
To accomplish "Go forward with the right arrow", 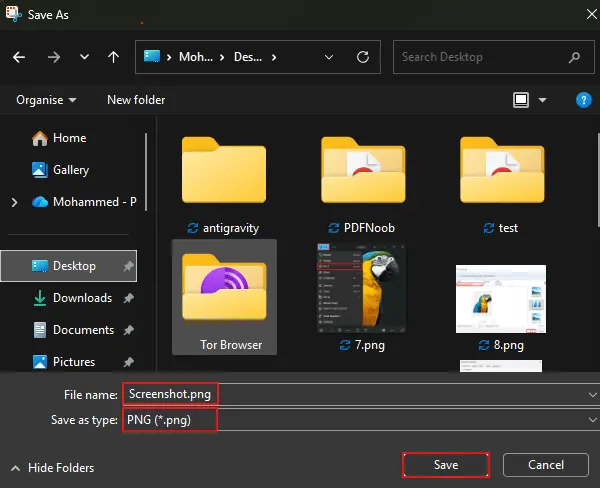I will (54, 57).
